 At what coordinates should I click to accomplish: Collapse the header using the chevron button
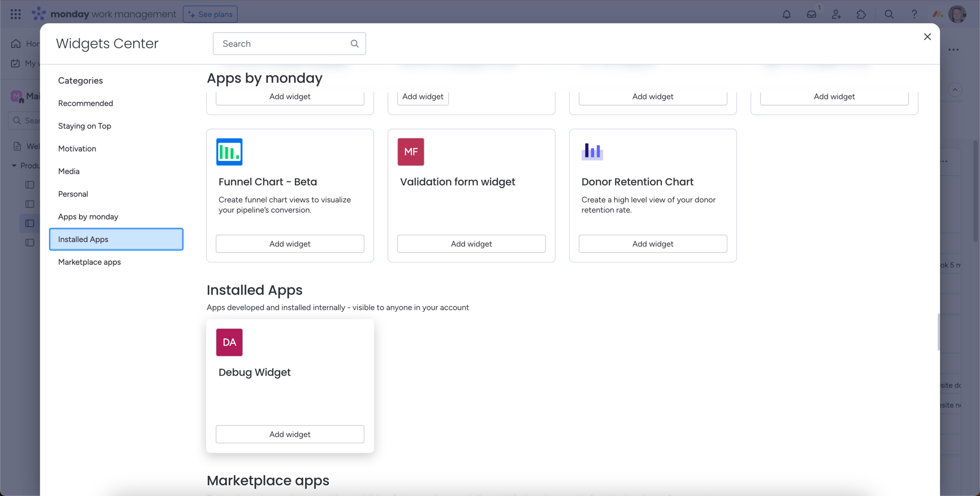(x=955, y=90)
